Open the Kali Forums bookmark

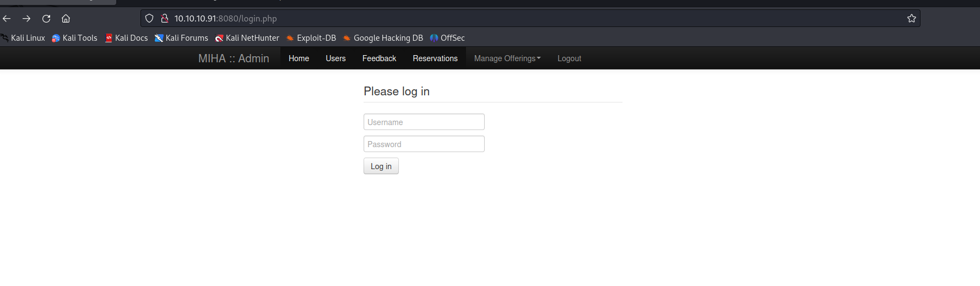tap(181, 38)
